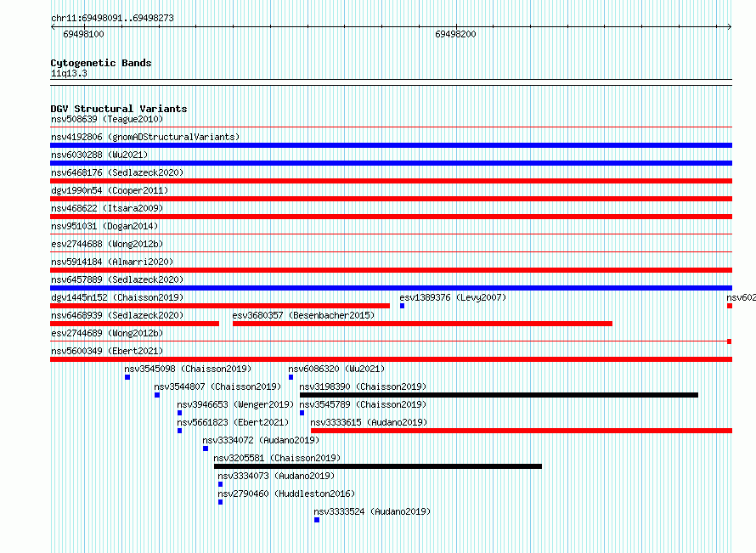Click the red bar under esv3680357

422,324
